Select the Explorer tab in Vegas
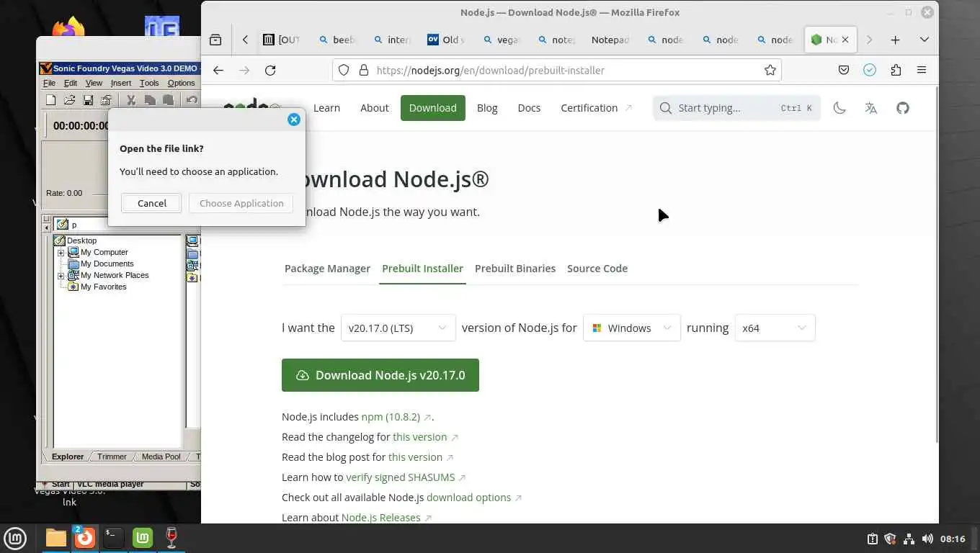980x553 pixels. (x=68, y=457)
